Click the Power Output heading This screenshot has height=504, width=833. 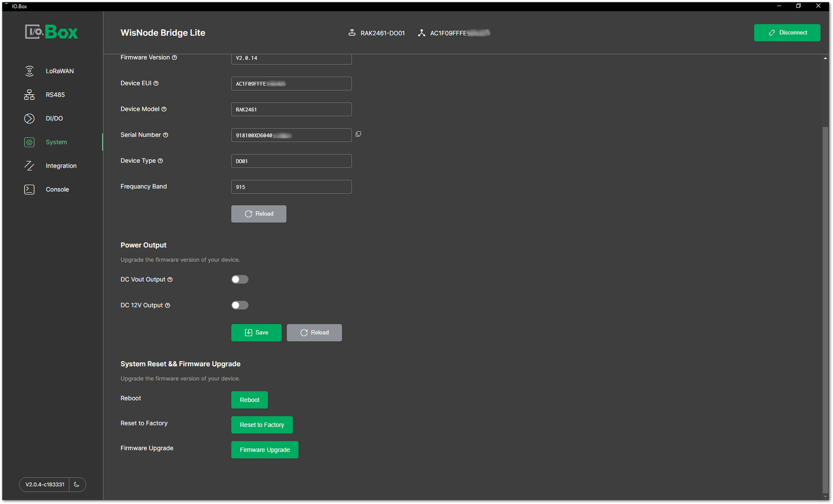point(143,245)
